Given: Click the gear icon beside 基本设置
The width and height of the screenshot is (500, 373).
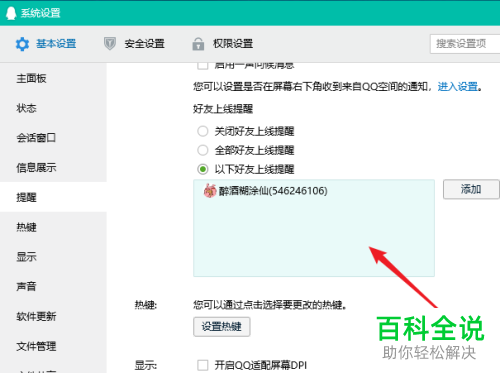Looking at the screenshot, I should (22, 44).
